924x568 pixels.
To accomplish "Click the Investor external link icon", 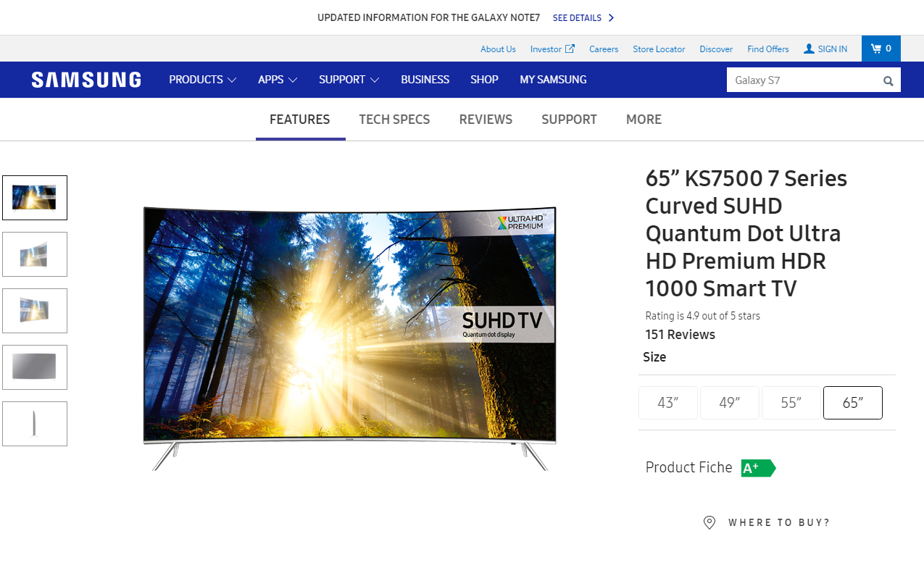I will tap(570, 49).
